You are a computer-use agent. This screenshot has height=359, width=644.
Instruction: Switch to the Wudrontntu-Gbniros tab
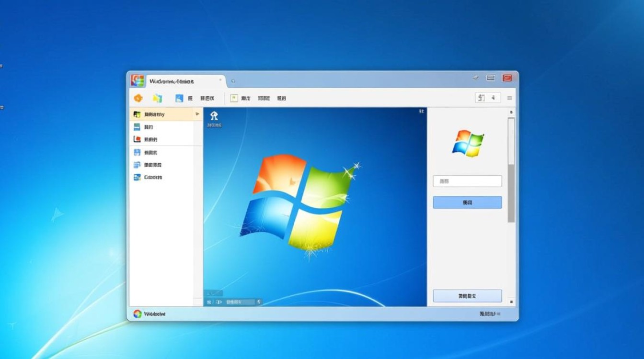pyautogui.click(x=172, y=81)
